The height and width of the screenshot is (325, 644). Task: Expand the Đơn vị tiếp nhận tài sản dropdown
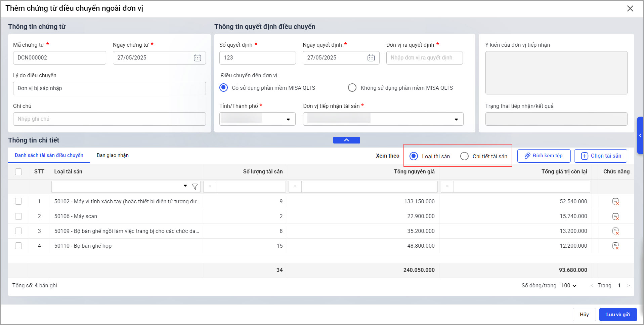456,119
